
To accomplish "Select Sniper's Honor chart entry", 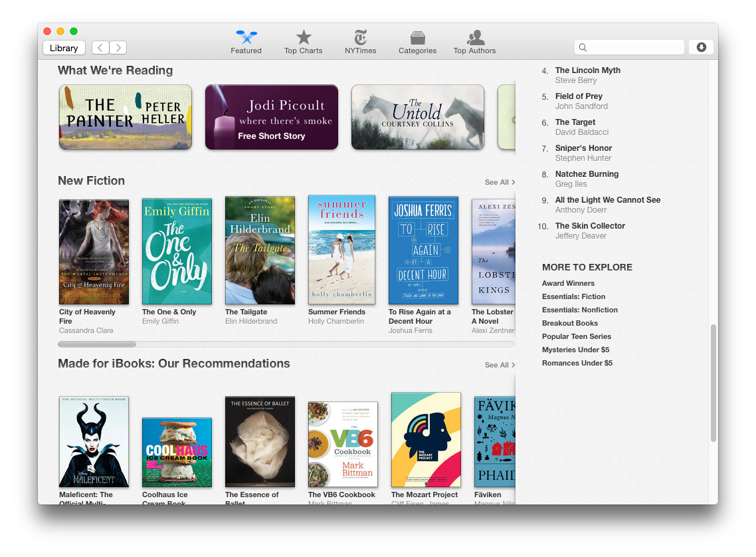I will pos(583,148).
